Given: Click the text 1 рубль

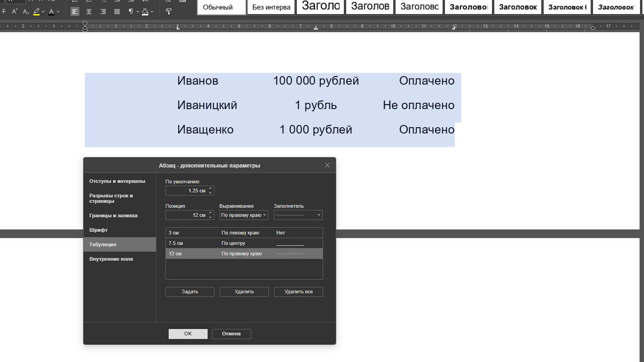Looking at the screenshot, I should pos(316,106).
